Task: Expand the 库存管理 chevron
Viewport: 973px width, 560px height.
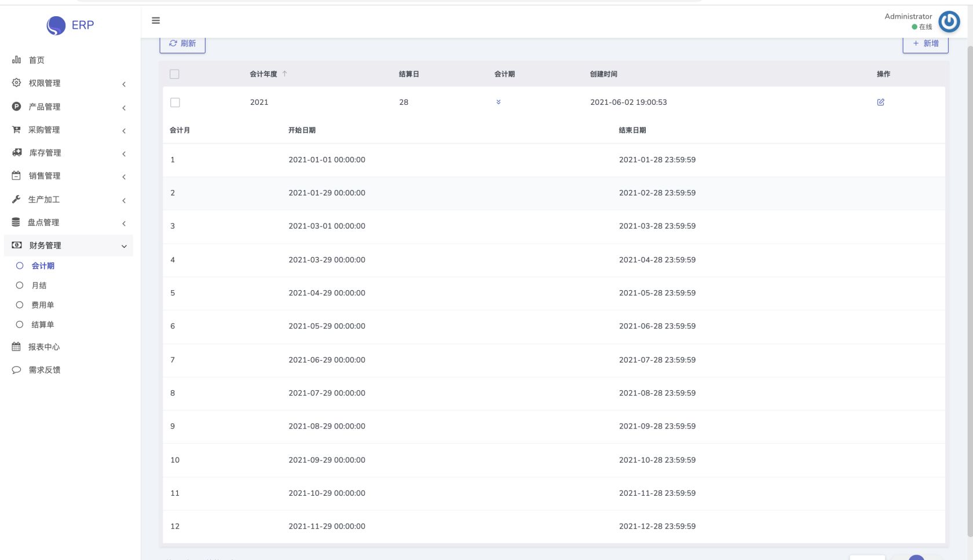Action: tap(124, 153)
